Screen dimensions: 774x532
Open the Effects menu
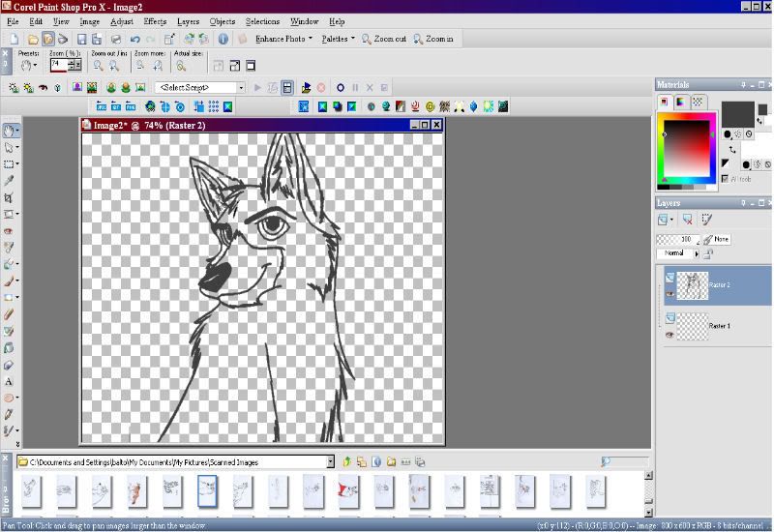[155, 21]
